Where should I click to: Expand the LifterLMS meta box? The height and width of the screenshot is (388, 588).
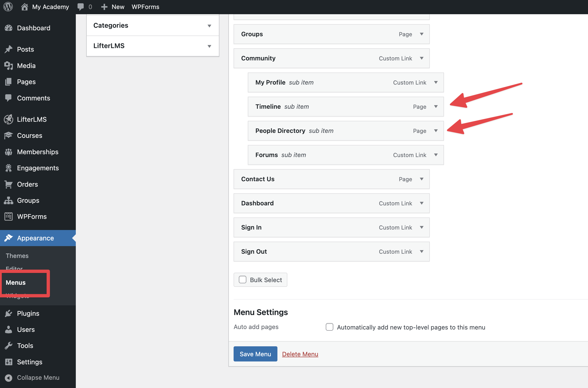click(x=209, y=46)
